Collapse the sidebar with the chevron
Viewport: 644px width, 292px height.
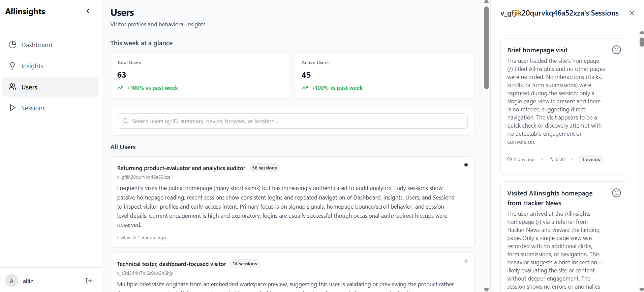coord(88,11)
